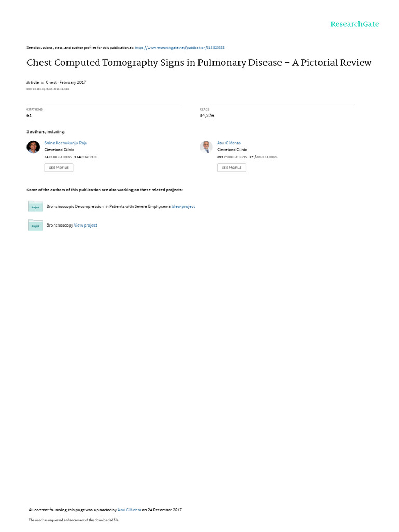View project for Bronchoscopic Decompression in Emphysema
This screenshot has height=532, width=399.
[x=183, y=206]
